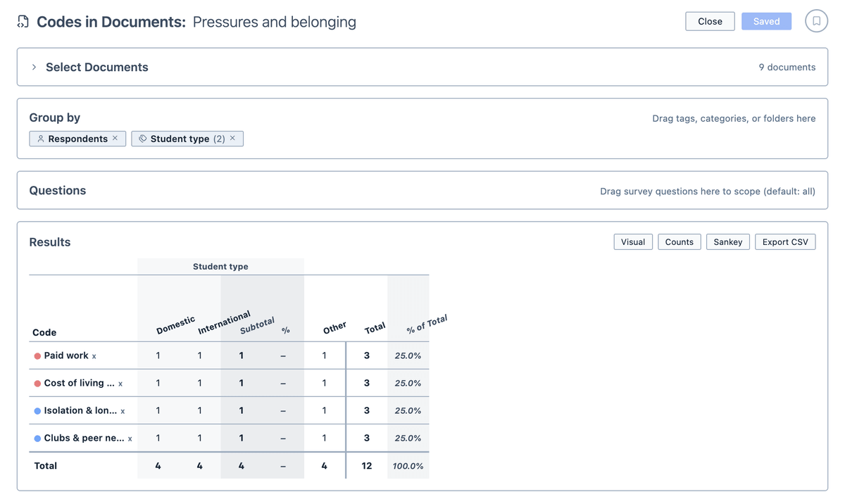Screen dimensions: 845x504
Task: Select the Clubs & peer ne... code label
Action: pos(84,438)
